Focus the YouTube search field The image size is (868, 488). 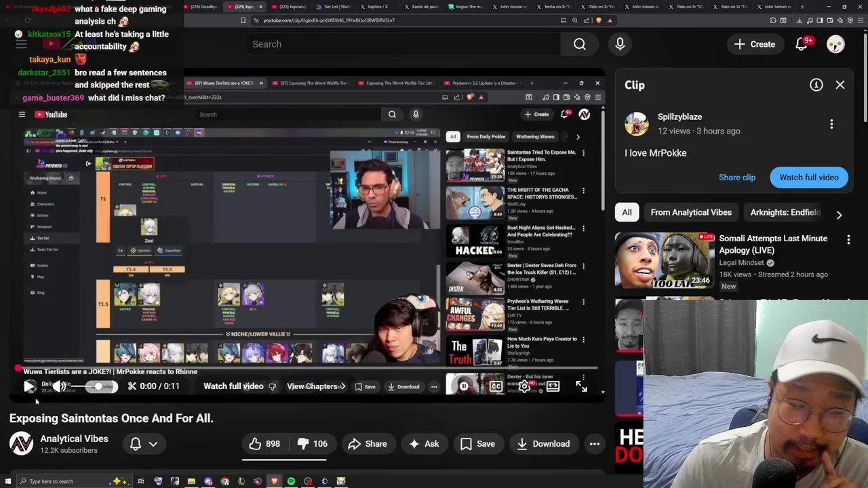coord(401,44)
